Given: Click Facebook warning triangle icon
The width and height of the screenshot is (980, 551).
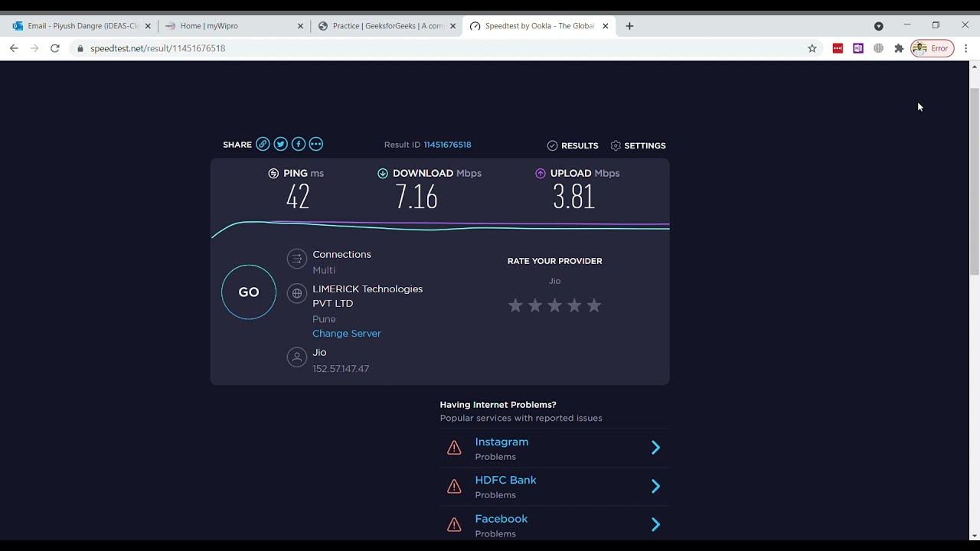Looking at the screenshot, I should click(x=454, y=524).
